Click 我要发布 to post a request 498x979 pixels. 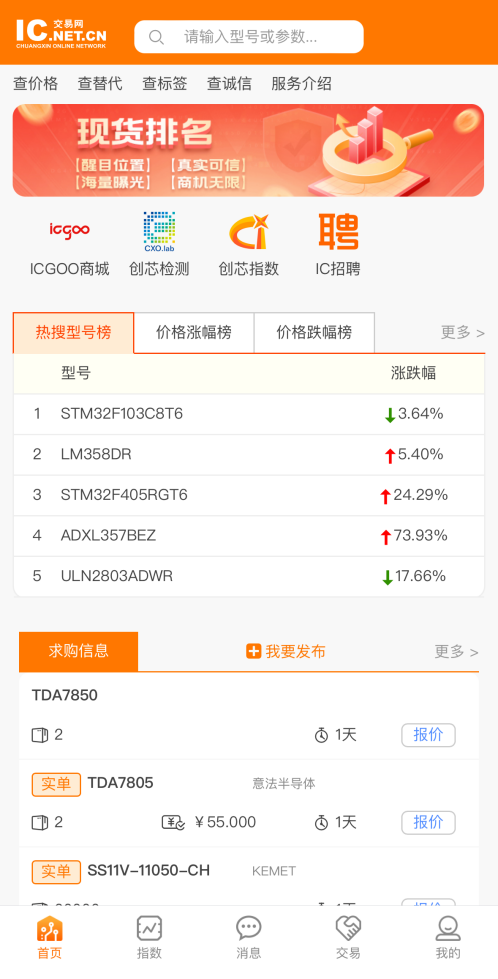[x=286, y=652]
